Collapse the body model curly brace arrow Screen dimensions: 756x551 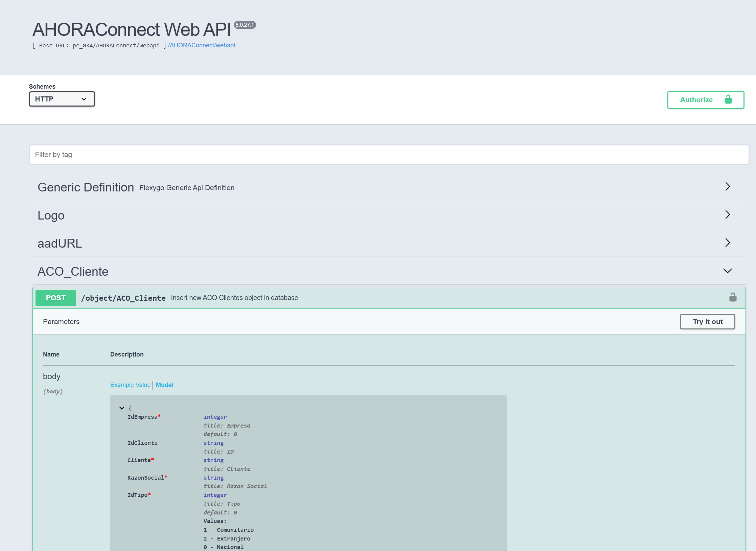122,408
